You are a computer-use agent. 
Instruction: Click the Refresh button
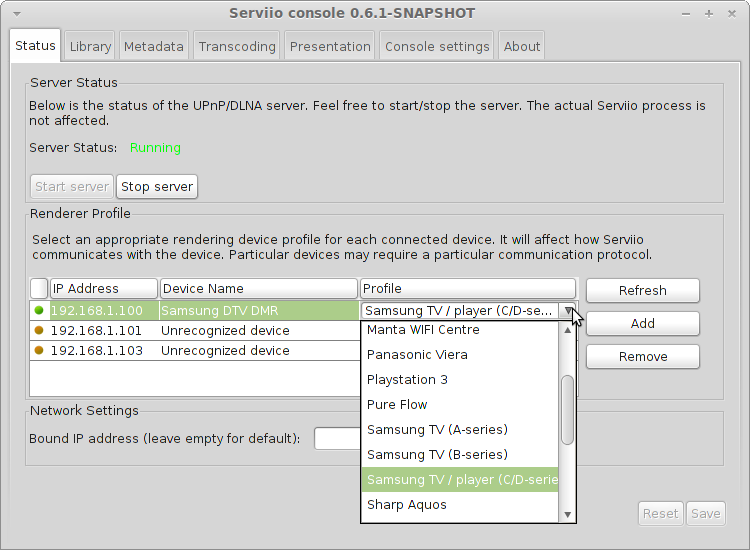point(642,291)
